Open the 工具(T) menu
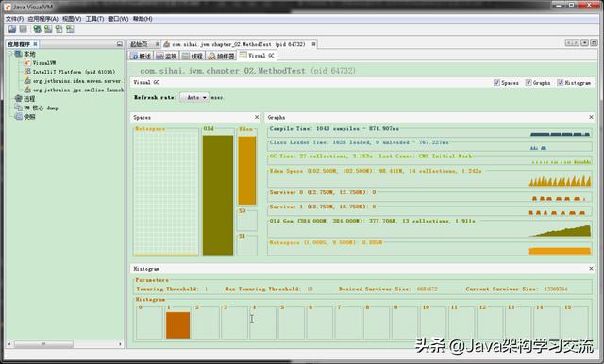The image size is (604, 364). (94, 19)
